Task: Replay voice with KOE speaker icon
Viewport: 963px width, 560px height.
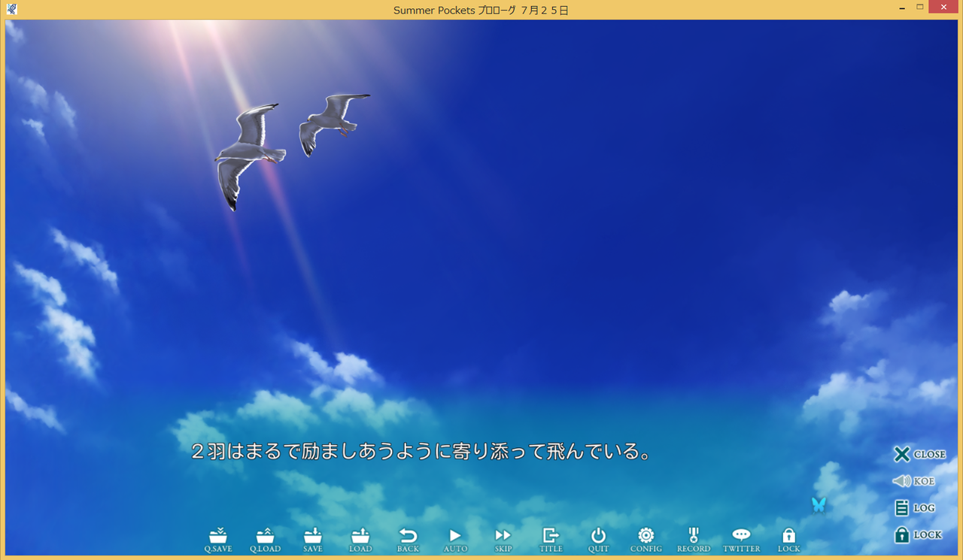Action: 913,481
